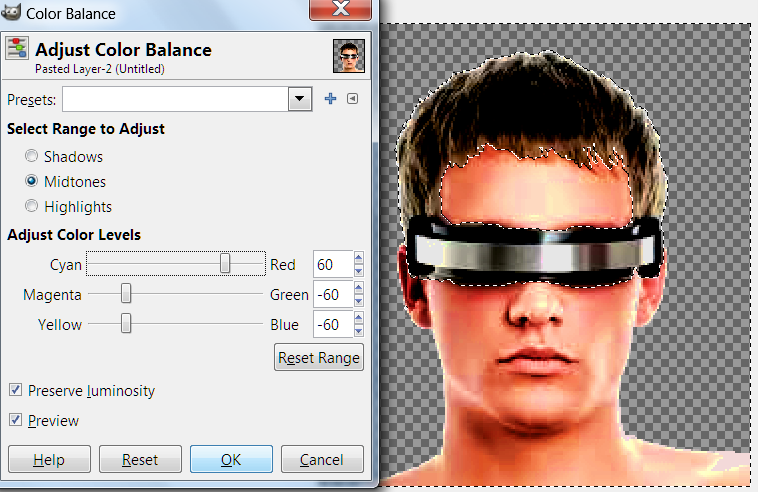Open the presets menu arrow icon
Viewport: 758px width, 492px height.
[x=352, y=99]
